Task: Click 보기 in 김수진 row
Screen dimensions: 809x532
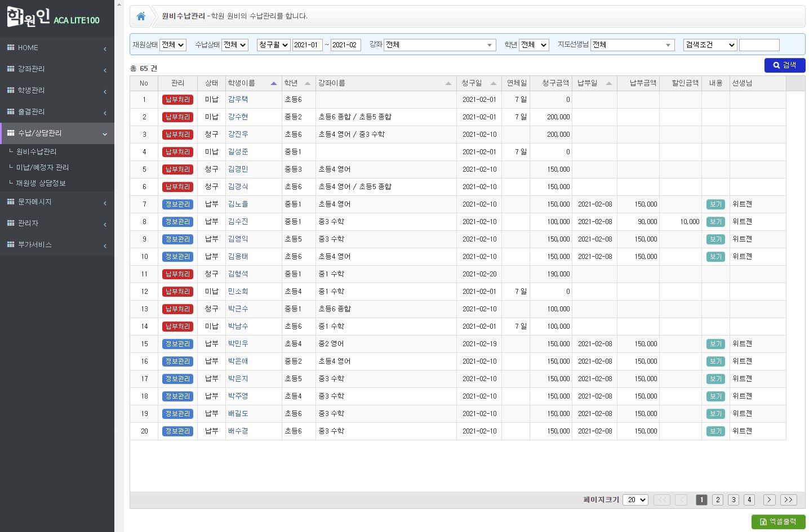Action: coord(715,222)
